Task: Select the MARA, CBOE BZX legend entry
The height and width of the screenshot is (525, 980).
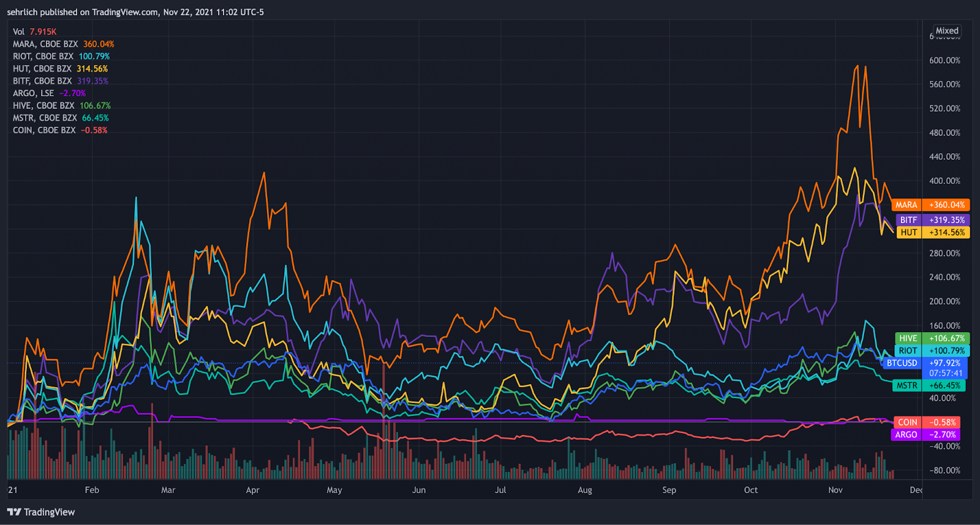Action: click(64, 44)
